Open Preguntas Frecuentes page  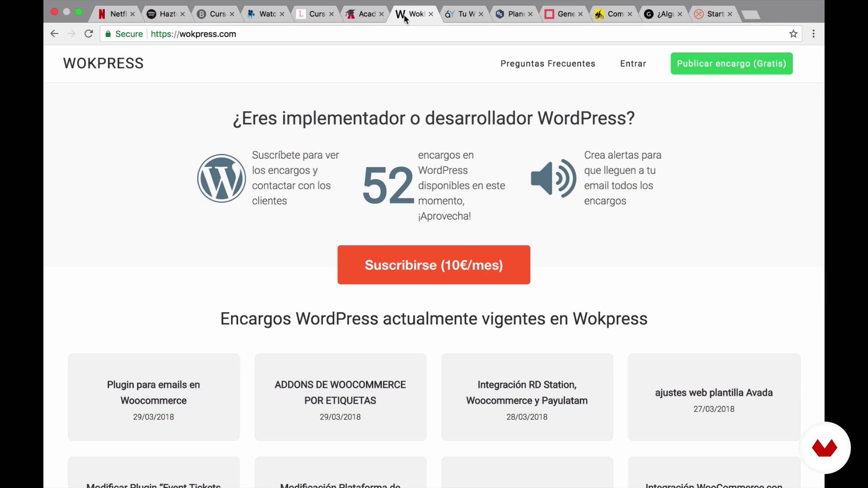[x=547, y=64]
